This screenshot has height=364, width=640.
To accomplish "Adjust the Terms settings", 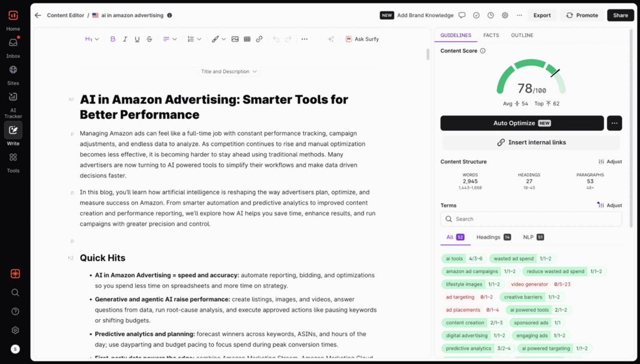I will pyautogui.click(x=610, y=205).
